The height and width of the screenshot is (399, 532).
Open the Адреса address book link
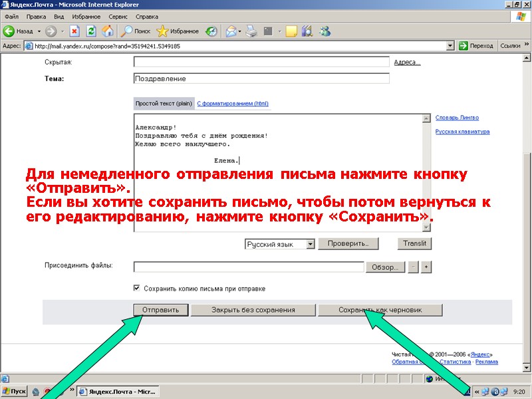407,63
